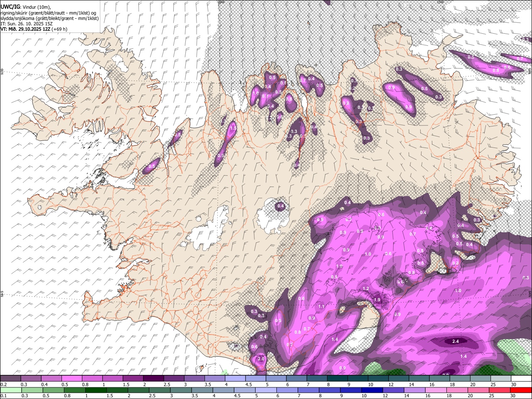Click the initial time "IT: Sun. 26. 10. 2025 15Z"
The width and height of the screenshot is (532, 399).
(x=27, y=24)
